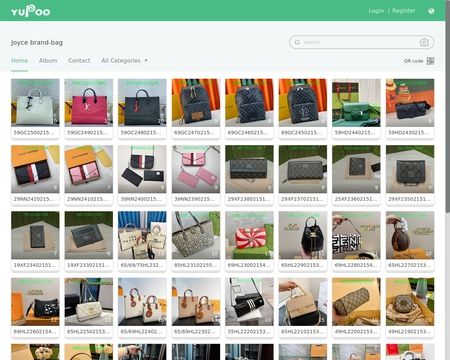The height and width of the screenshot is (360, 450).
Task: Open album 65HL22702153 brown bag thumbnail
Action: click(410, 235)
